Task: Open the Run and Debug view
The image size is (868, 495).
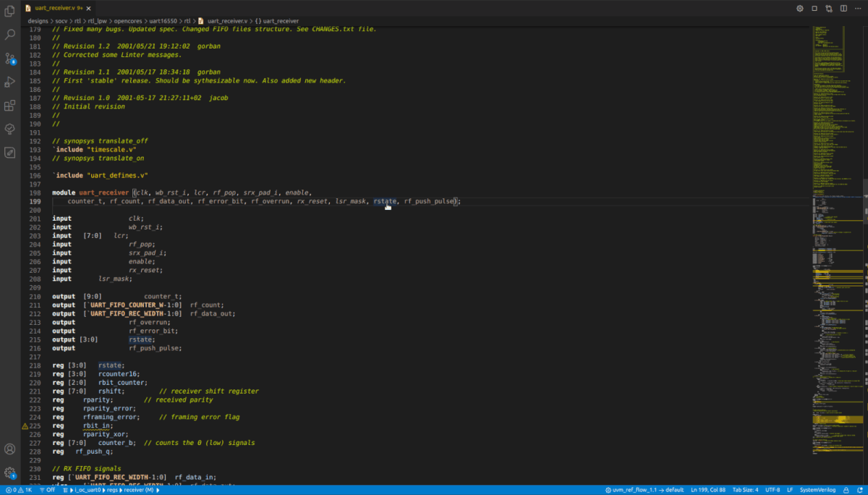Action: tap(10, 82)
